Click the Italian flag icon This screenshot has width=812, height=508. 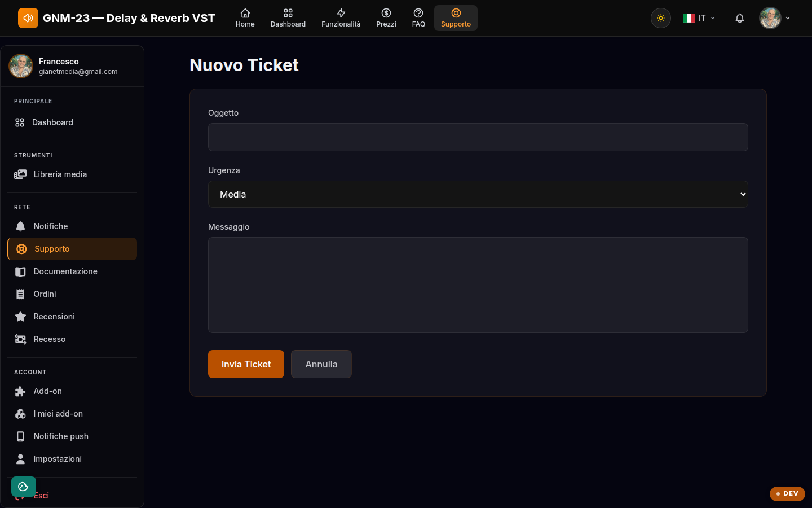(689, 18)
